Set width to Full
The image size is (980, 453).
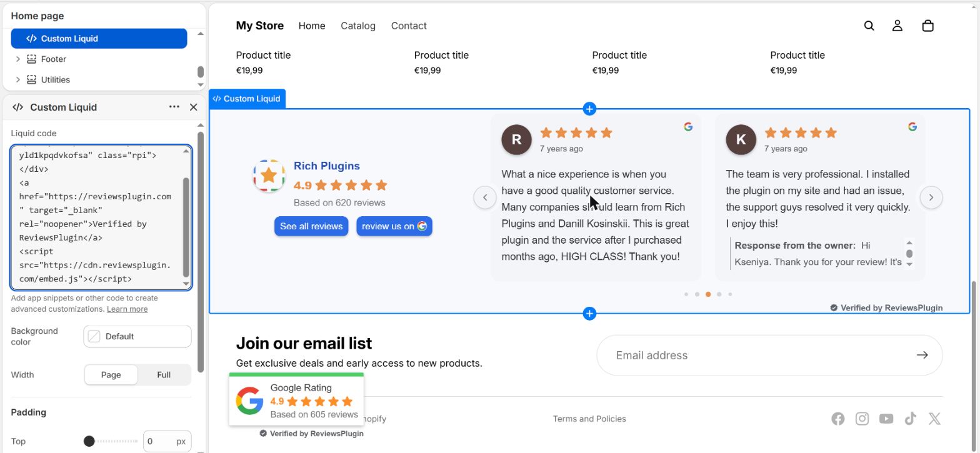pos(164,375)
